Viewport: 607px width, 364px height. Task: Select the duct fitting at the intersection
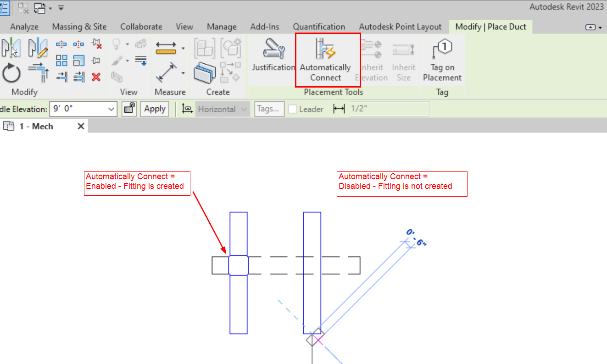click(239, 265)
